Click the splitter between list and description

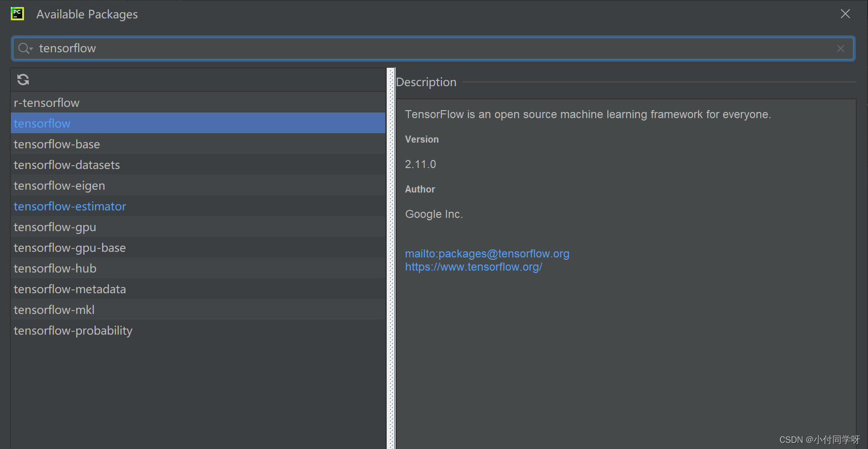[x=390, y=258]
